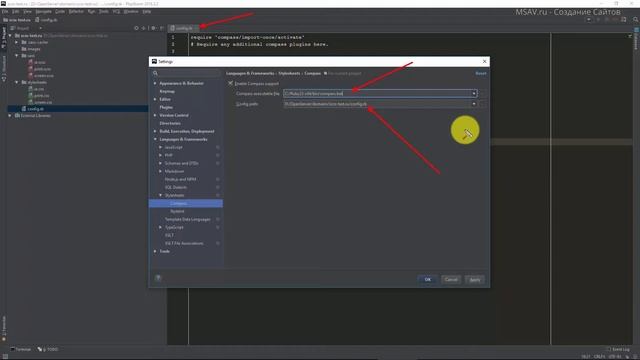Click the browse button beside Config path
Screen dimensions: 640x360
(x=483, y=104)
